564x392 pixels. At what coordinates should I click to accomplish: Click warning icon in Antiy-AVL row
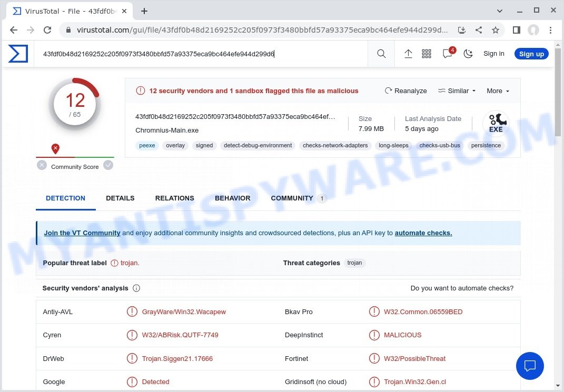coord(132,311)
